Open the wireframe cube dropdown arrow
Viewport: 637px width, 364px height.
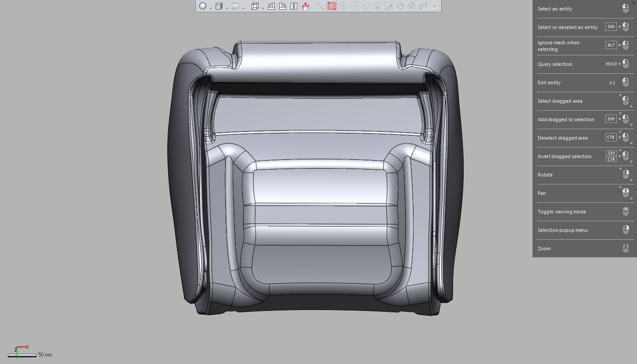point(263,8)
